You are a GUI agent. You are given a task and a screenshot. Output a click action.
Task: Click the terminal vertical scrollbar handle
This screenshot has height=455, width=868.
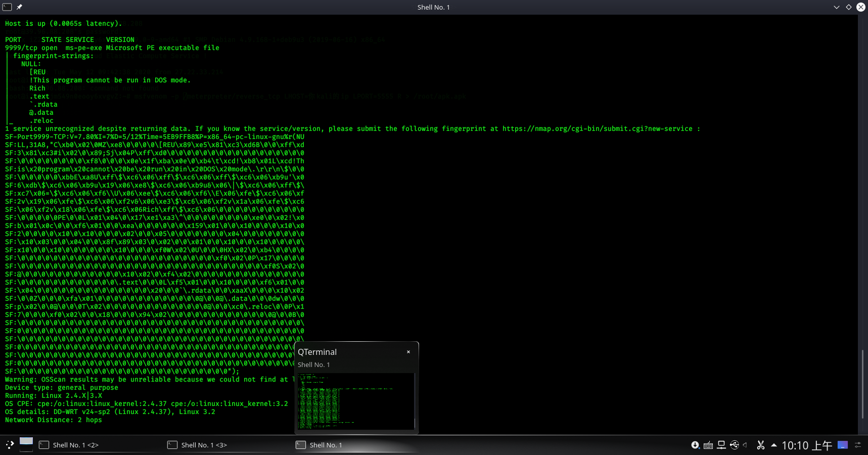coord(862,384)
